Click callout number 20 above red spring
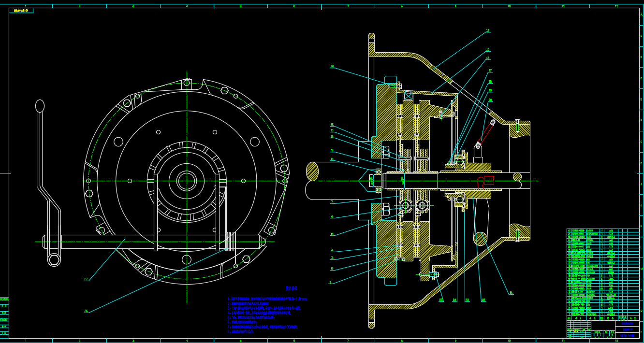Image resolution: width=644 pixels, height=343 pixels. (x=490, y=100)
